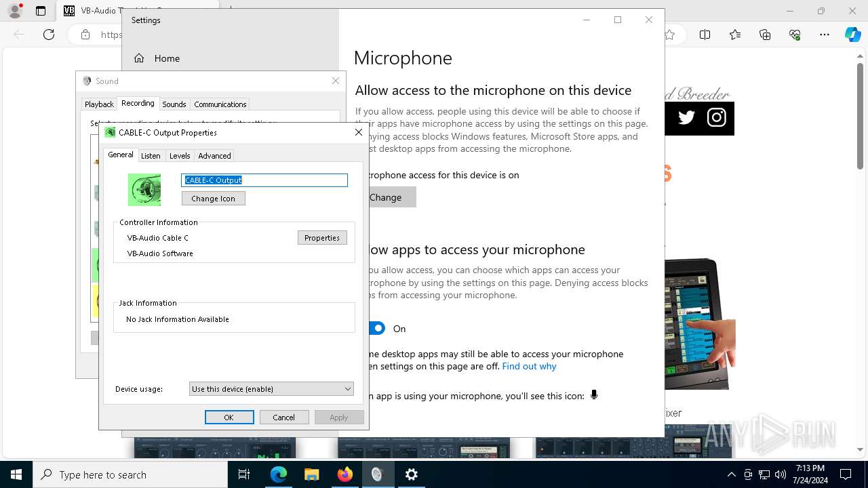Open Task View on taskbar
This screenshot has width=868, height=488.
pos(244,474)
